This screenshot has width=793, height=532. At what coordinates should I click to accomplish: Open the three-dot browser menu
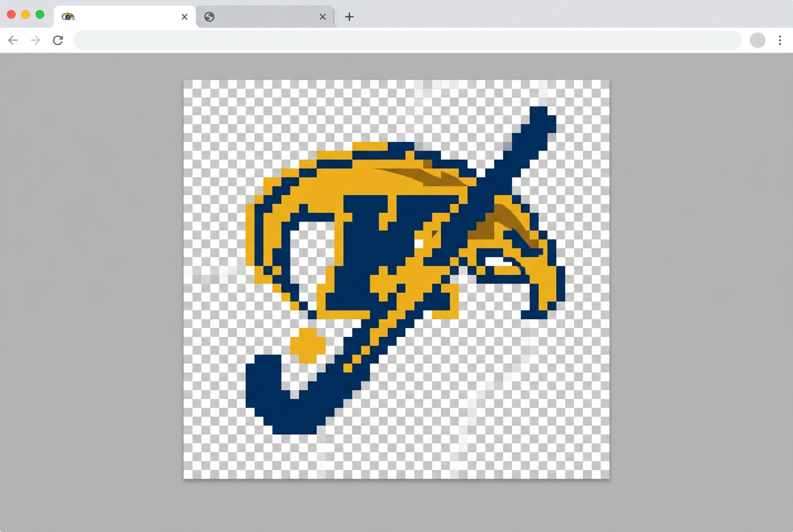[780, 40]
